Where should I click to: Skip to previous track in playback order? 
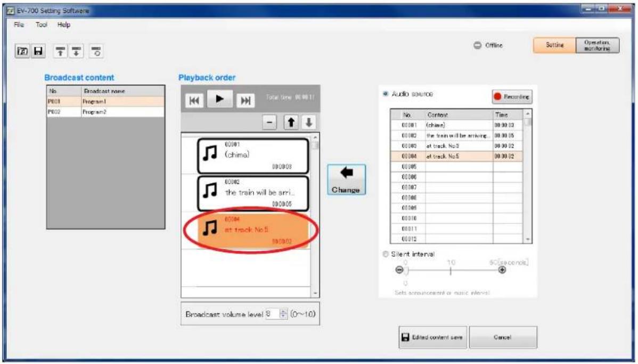194,101
